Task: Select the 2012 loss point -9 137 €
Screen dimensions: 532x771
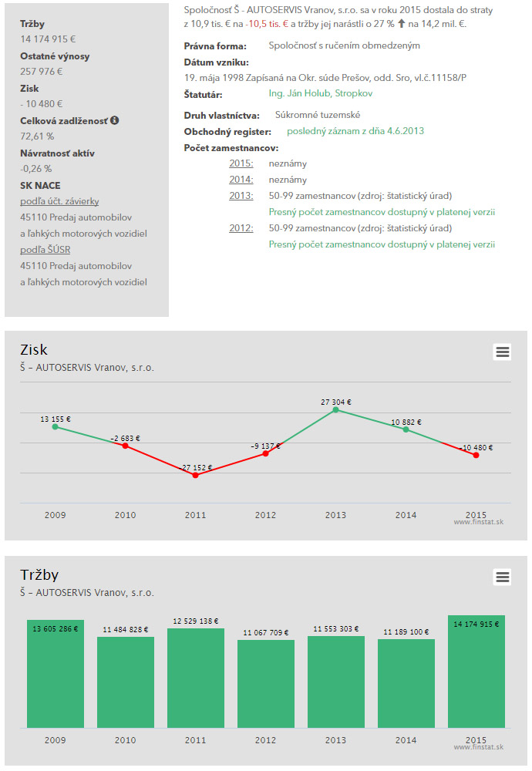Action: click(265, 453)
